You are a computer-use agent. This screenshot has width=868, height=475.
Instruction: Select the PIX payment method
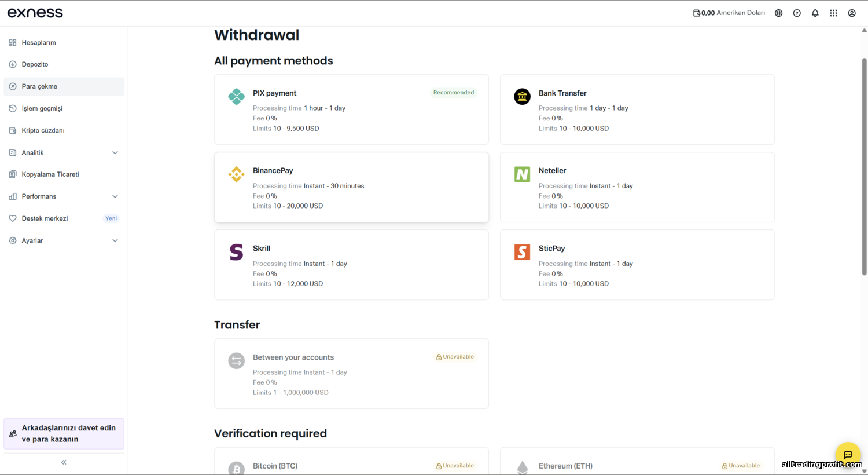point(351,109)
